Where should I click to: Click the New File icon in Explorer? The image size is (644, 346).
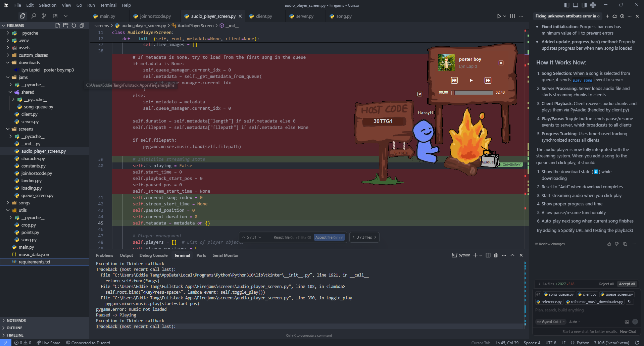(x=58, y=26)
